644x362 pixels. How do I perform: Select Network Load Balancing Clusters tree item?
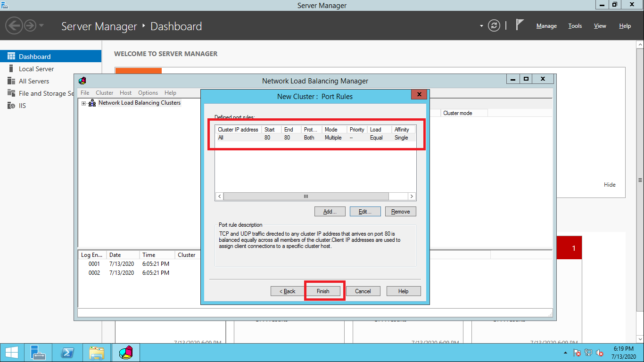pos(140,103)
